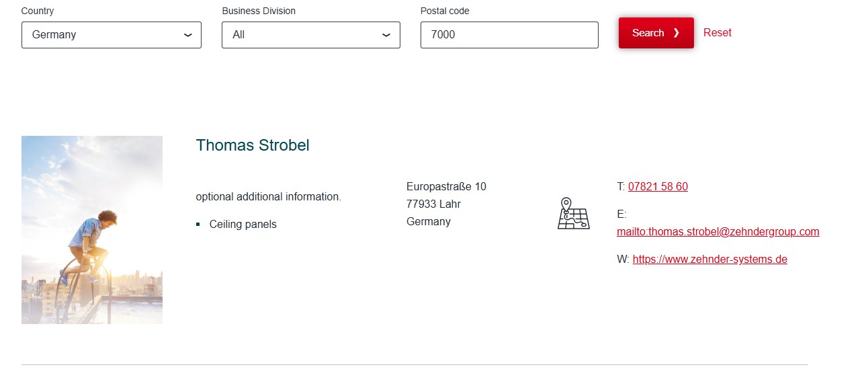Screen dimensions: 868x392
Task: Click the Business Division dropdown chevron arrow
Action: click(386, 35)
